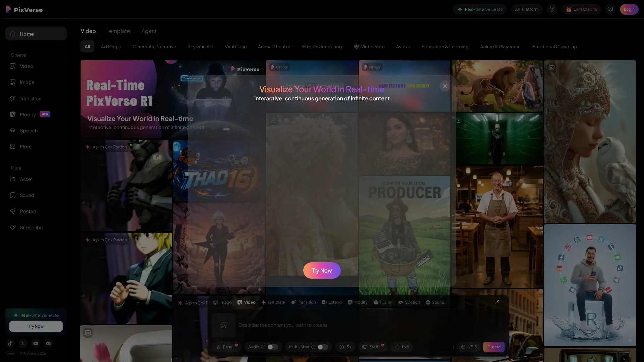Open Image under Create in sidebar
Viewport: 644px width, 362px height.
(x=36, y=82)
